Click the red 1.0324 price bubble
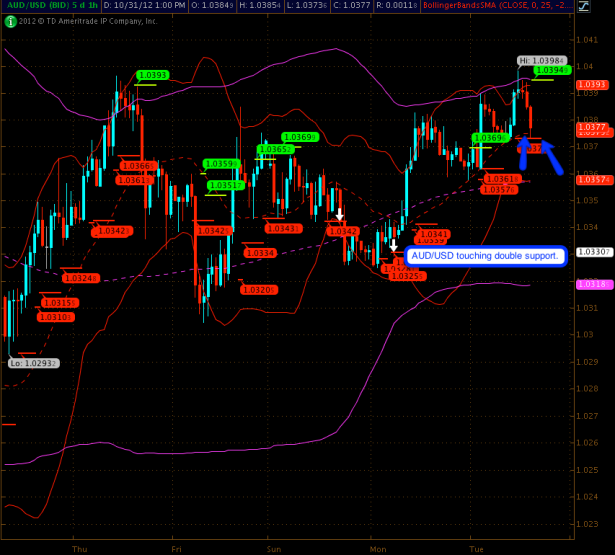The image size is (615, 555). point(79,278)
